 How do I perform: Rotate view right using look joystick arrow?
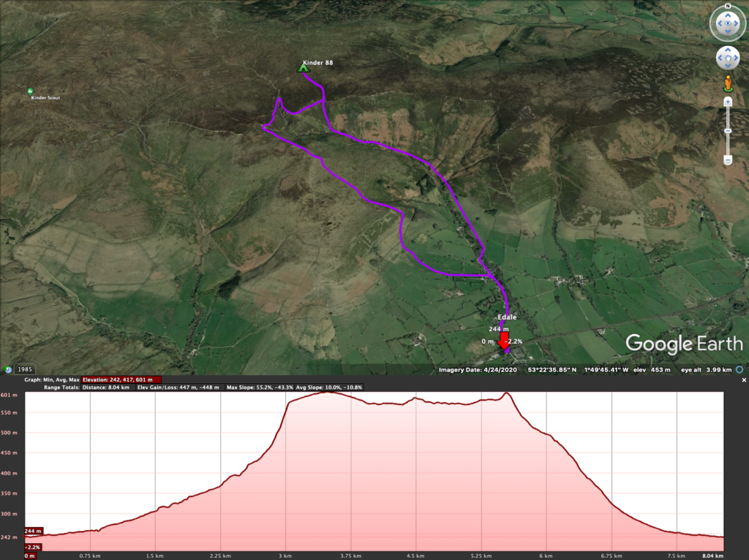(737, 24)
